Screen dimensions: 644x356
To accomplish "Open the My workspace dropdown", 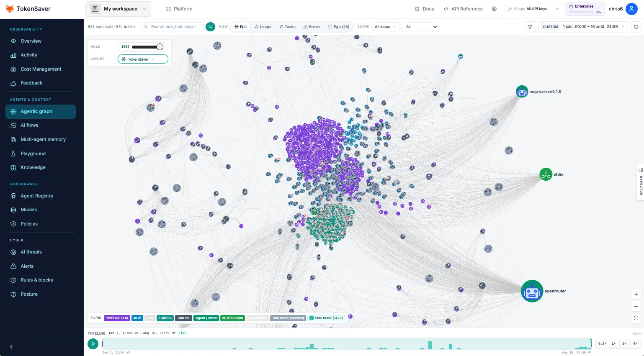I will pos(118,9).
